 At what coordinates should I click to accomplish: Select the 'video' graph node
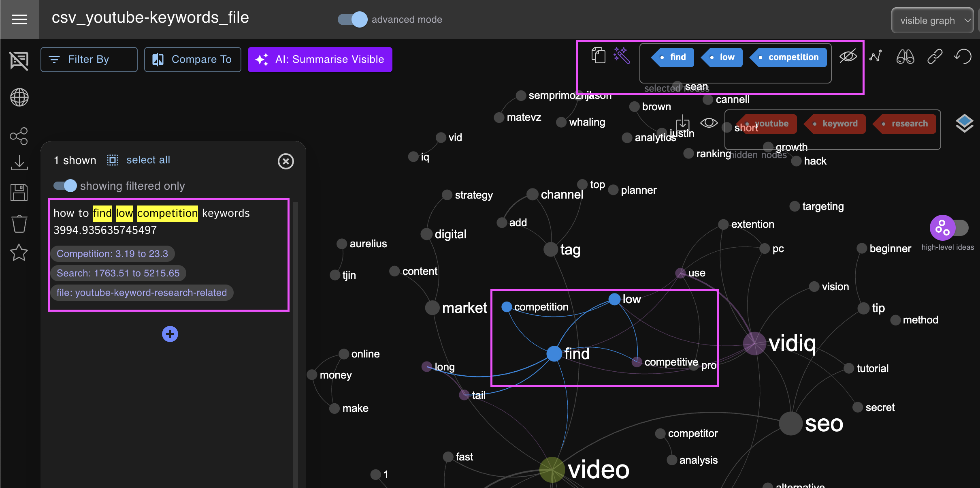coord(552,470)
